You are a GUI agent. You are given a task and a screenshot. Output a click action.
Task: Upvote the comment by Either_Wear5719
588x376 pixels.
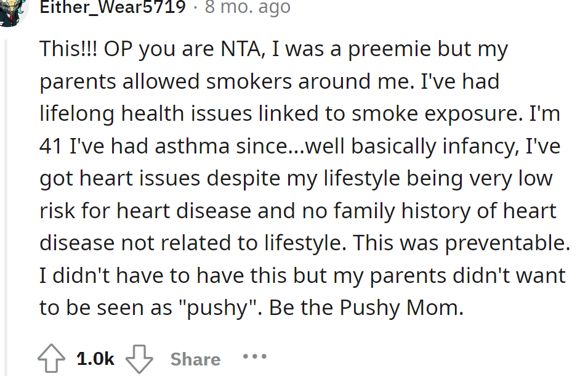coord(51,359)
